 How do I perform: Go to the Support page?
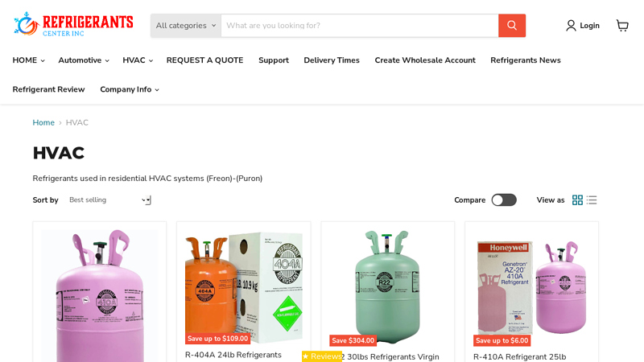[274, 60]
